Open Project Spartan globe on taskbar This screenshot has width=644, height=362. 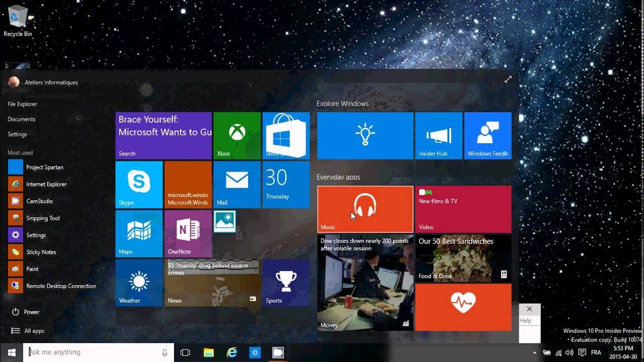pos(255,352)
